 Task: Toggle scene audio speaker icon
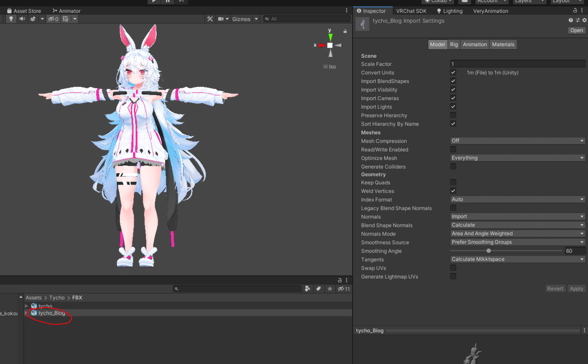point(22,19)
